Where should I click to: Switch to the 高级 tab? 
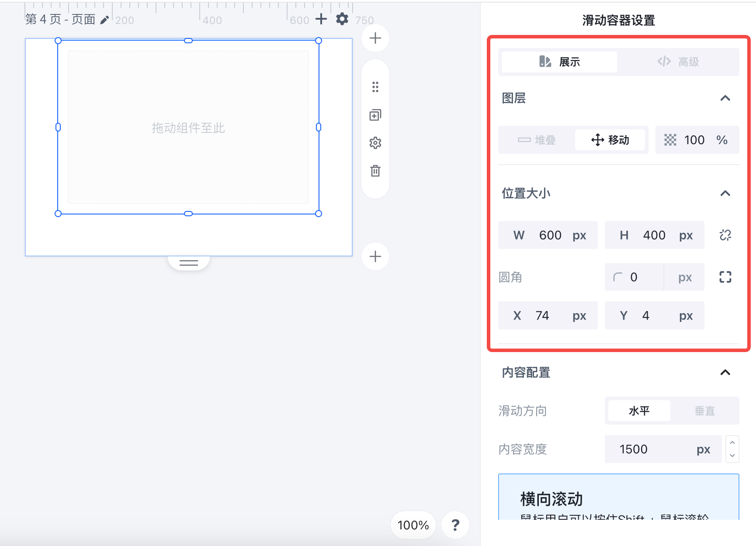[678, 62]
